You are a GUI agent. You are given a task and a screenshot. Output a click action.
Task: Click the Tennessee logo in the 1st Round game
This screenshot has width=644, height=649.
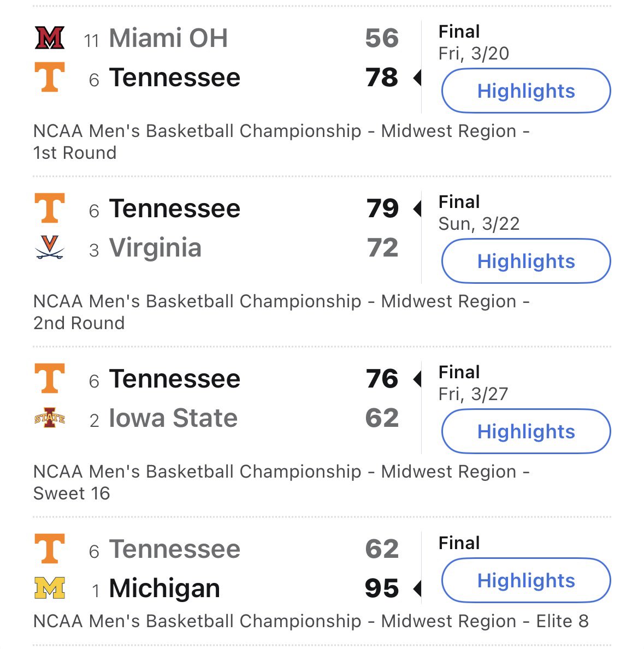point(49,77)
